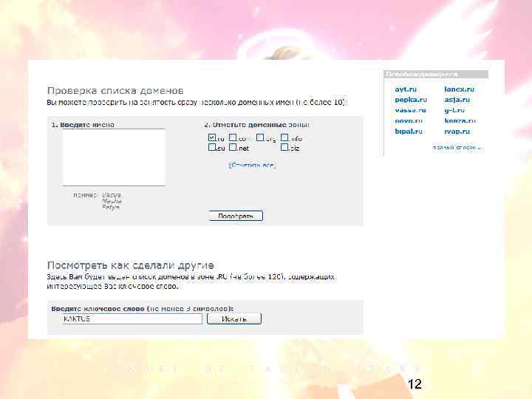Click the 'Vasya' example text
This screenshot has height=399, width=532.
coord(112,195)
